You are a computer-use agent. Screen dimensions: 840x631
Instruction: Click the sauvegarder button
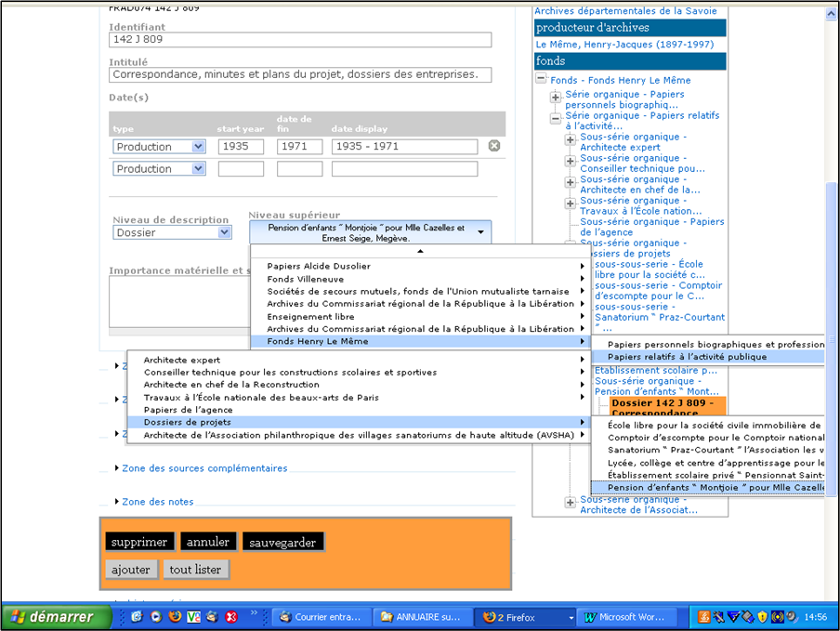(x=282, y=542)
